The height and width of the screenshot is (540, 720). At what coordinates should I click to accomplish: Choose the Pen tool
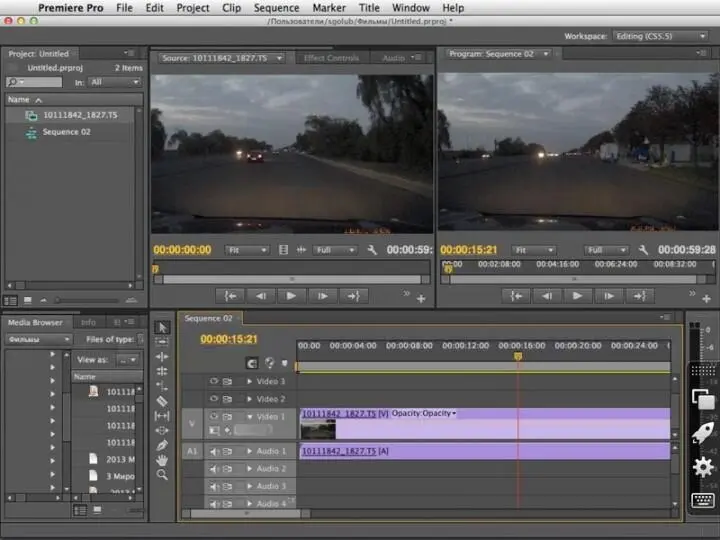coord(162,445)
